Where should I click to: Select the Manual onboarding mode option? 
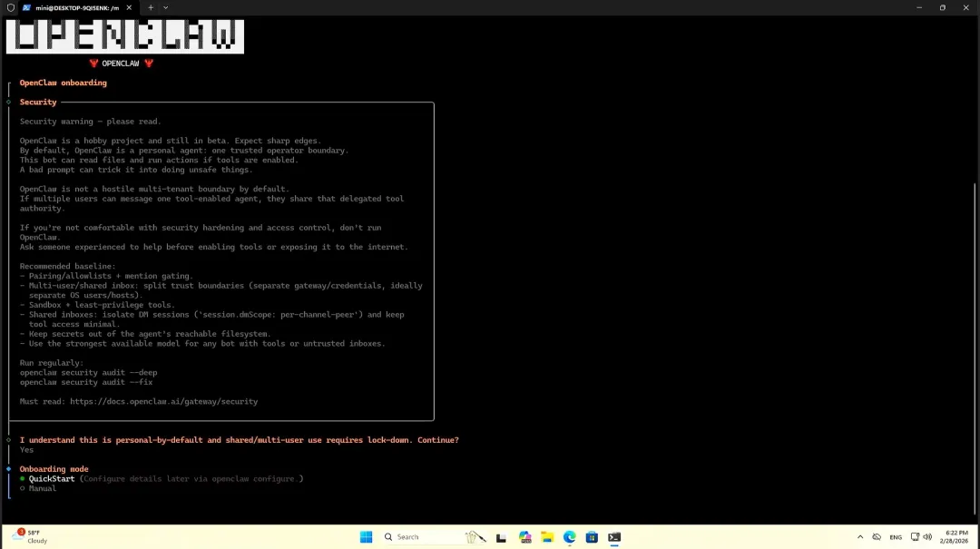pos(37,488)
